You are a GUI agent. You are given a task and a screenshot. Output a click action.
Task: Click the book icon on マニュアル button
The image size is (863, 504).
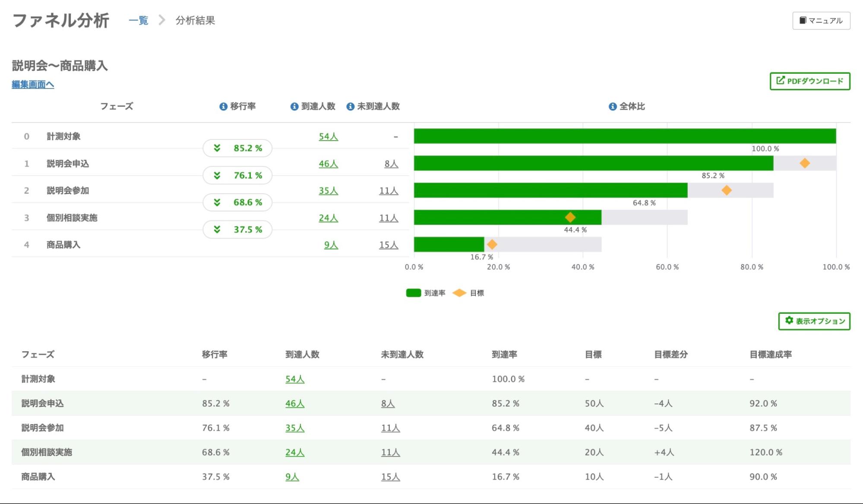(x=803, y=20)
